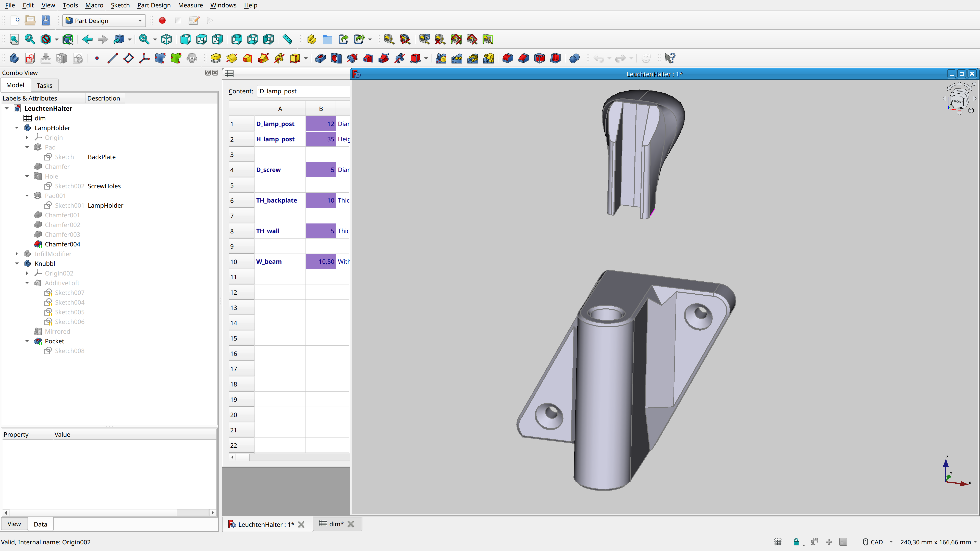Image resolution: width=980 pixels, height=551 pixels.
Task: Open the additive primitive dropdown arrow
Action: 305,58
